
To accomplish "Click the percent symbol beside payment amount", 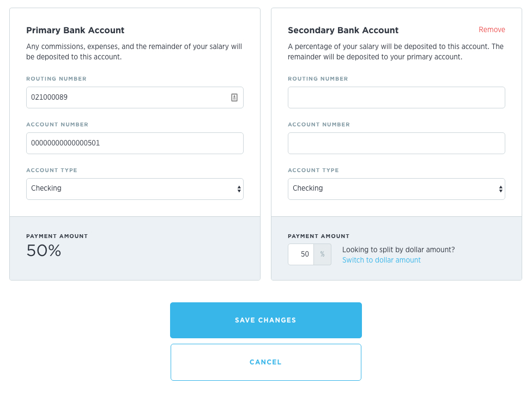I will (x=322, y=254).
